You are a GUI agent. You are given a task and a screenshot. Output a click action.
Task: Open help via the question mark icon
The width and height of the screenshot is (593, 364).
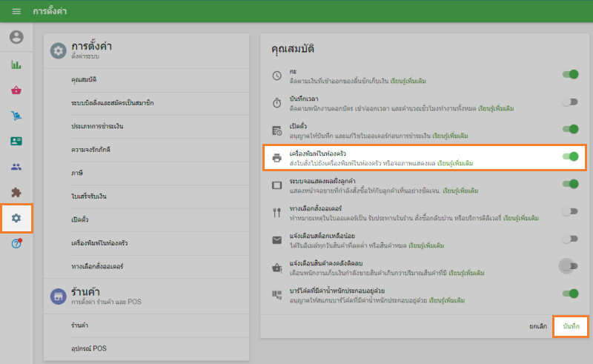click(x=16, y=244)
